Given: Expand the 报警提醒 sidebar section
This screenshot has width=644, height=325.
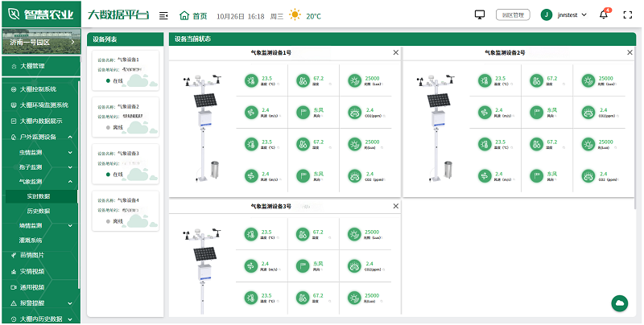Looking at the screenshot, I should coord(40,302).
